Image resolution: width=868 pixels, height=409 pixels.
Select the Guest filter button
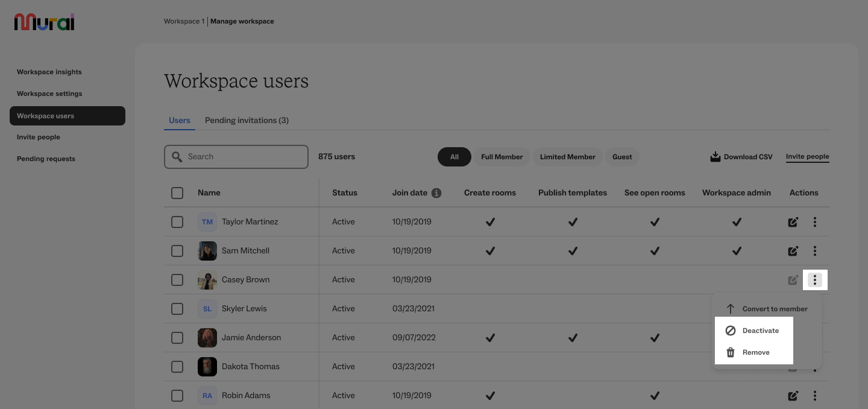pos(622,157)
